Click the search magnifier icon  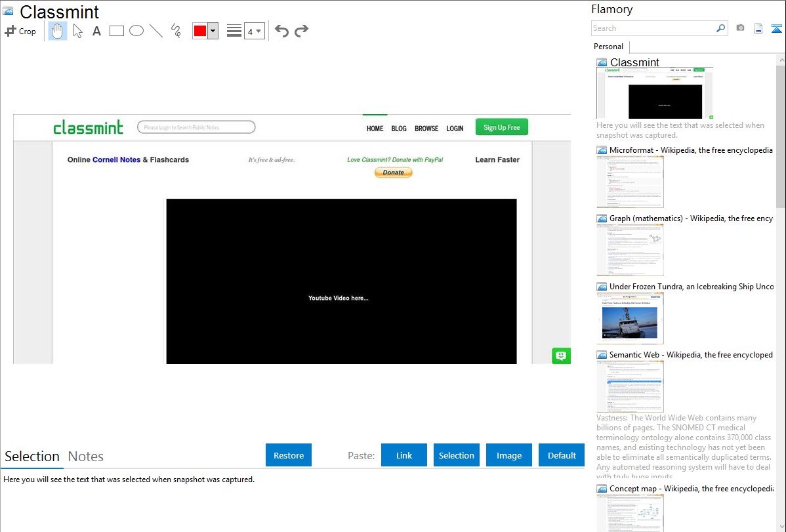pyautogui.click(x=721, y=28)
